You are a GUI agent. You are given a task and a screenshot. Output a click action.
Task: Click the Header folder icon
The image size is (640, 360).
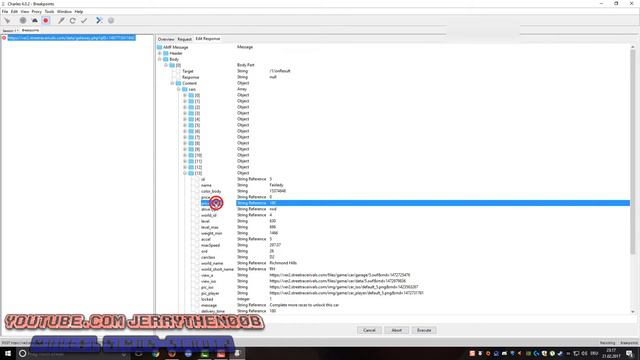pos(166,53)
